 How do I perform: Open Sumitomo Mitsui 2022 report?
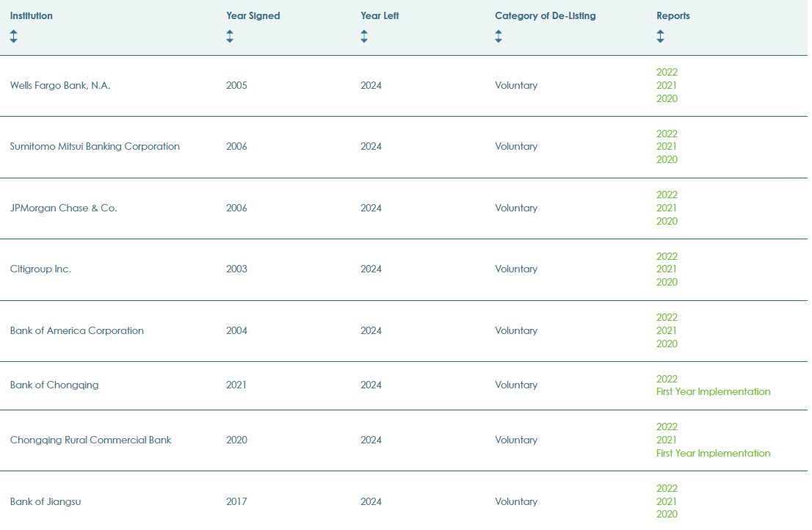coord(667,134)
